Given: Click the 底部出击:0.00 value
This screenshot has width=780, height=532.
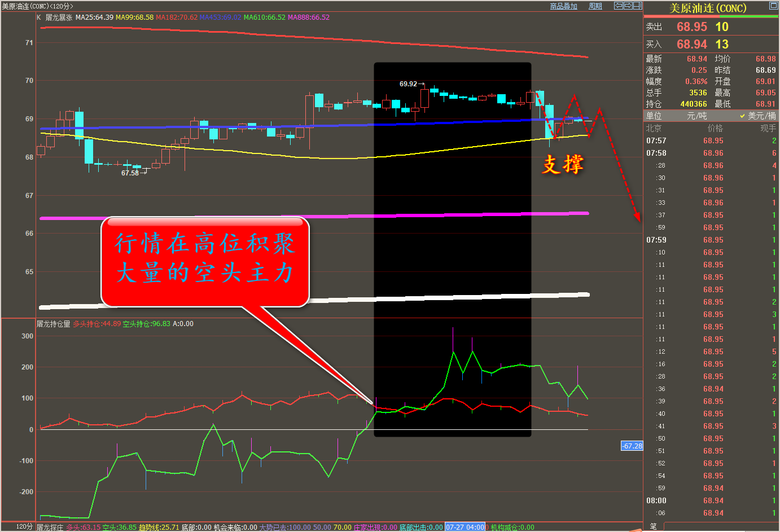Looking at the screenshot, I should 421,527.
